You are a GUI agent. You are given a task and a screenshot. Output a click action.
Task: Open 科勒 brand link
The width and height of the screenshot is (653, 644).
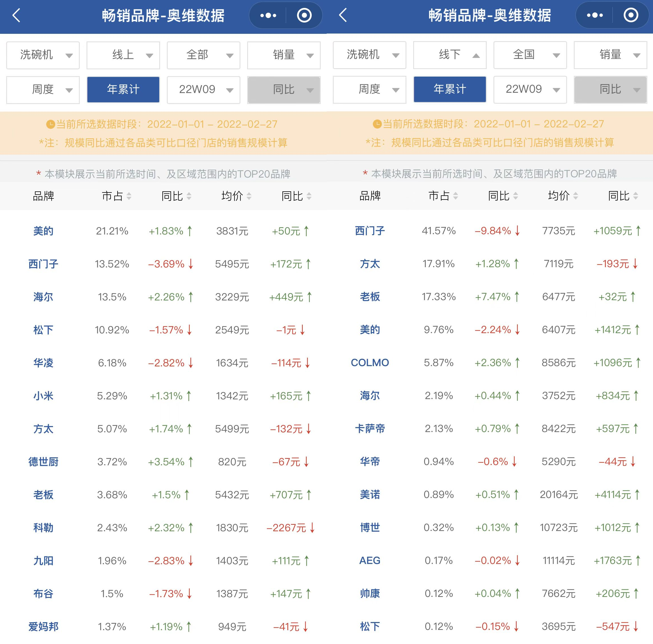tap(43, 528)
